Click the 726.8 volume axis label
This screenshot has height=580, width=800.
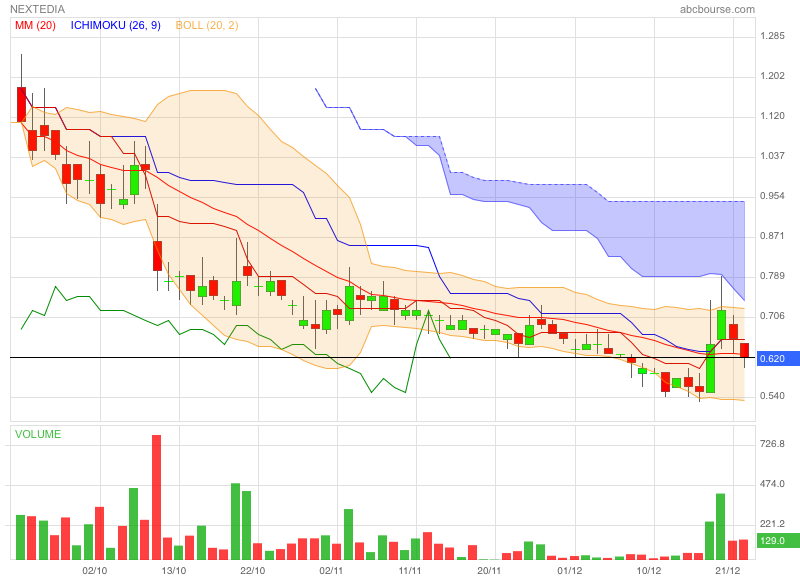[772, 444]
